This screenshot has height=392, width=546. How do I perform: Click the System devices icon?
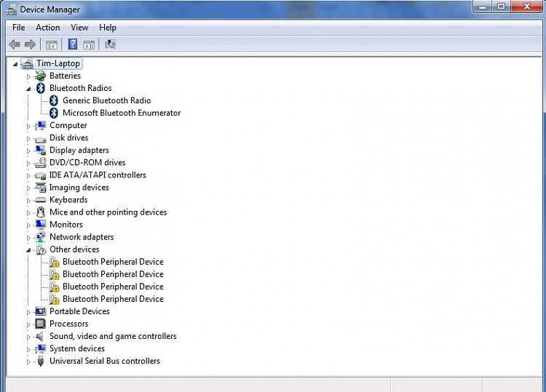point(40,348)
